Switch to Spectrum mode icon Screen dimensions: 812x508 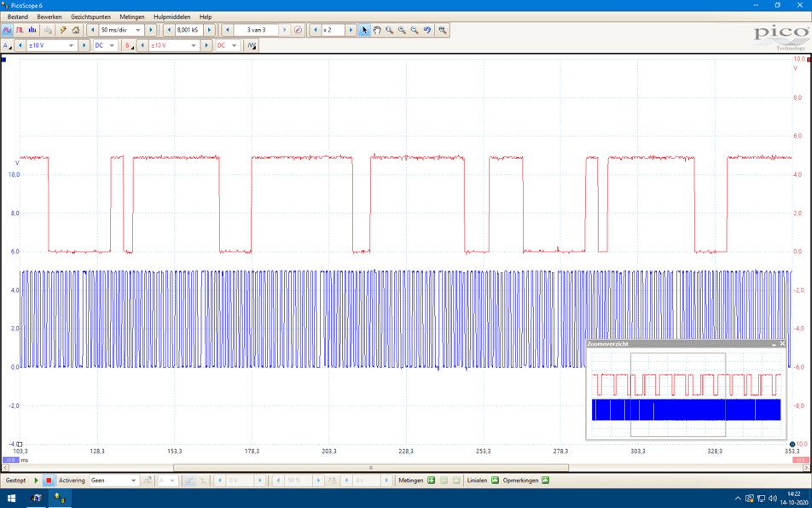tap(32, 30)
